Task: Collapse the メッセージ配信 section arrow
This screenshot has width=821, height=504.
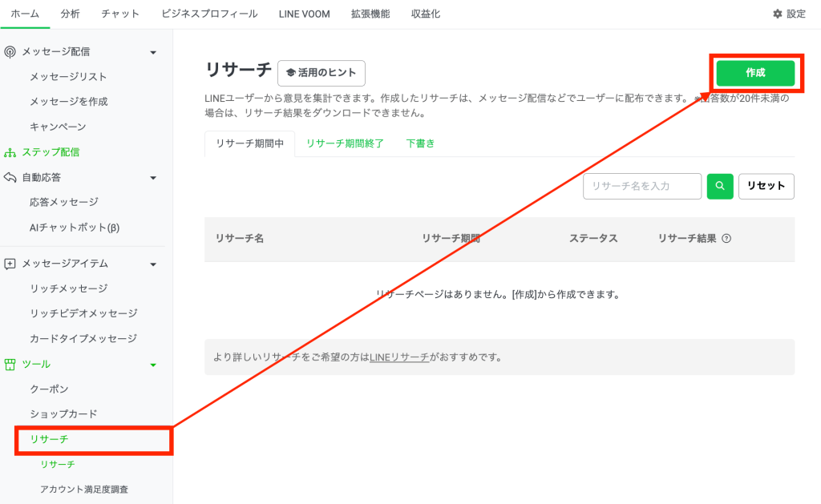Action: (153, 52)
